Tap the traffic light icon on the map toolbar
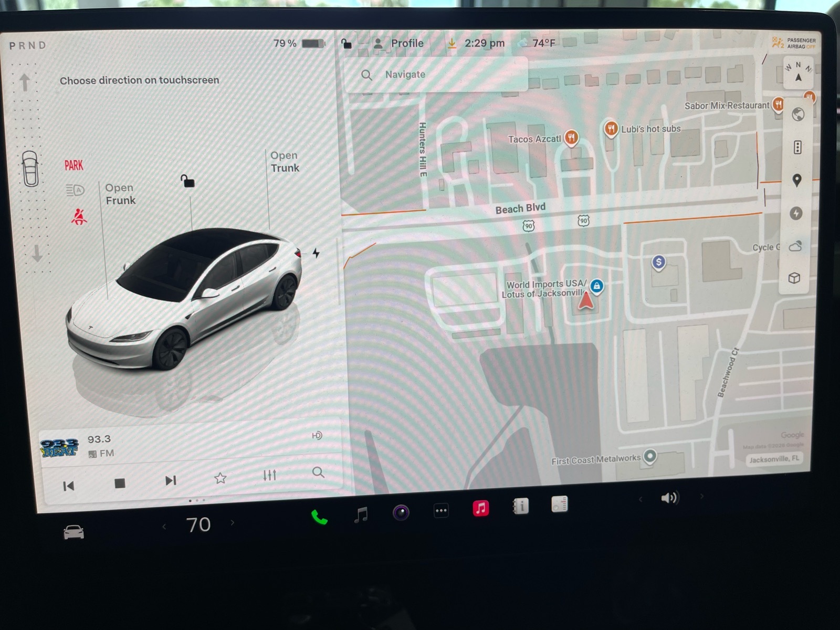Viewport: 840px width, 630px height. 797,147
